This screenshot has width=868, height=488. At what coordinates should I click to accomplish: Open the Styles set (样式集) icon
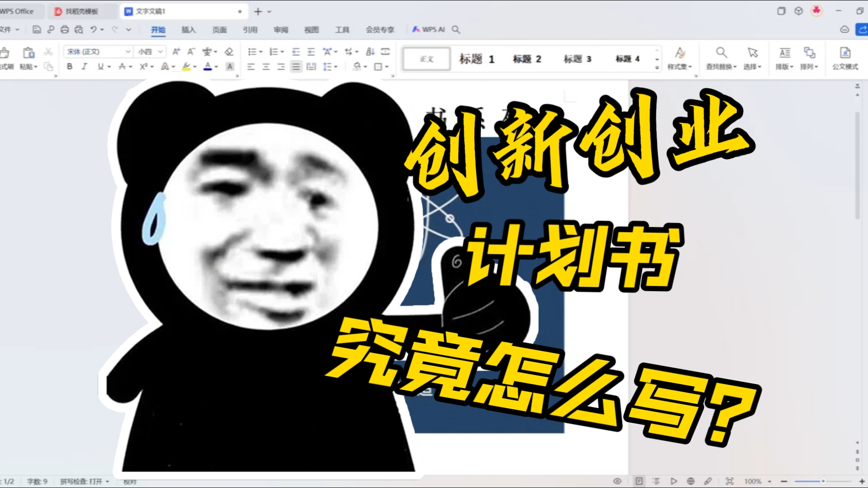[680, 53]
